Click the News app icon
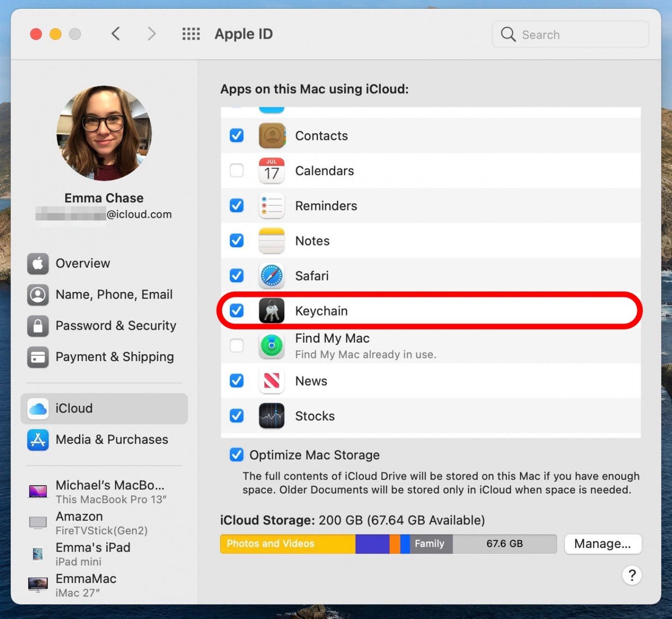This screenshot has width=672, height=619. click(271, 381)
